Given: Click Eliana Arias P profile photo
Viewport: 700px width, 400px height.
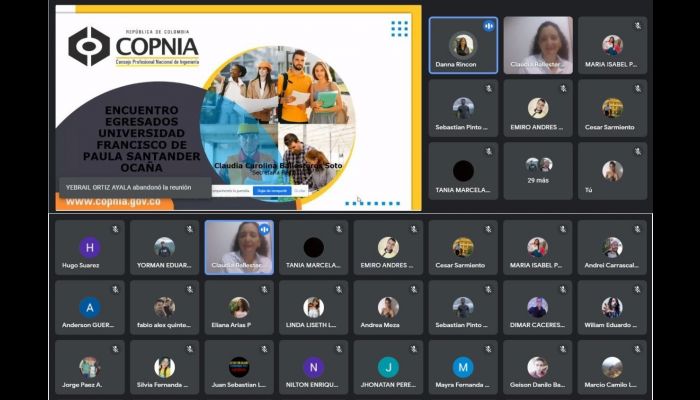Looking at the screenshot, I should pyautogui.click(x=239, y=307).
